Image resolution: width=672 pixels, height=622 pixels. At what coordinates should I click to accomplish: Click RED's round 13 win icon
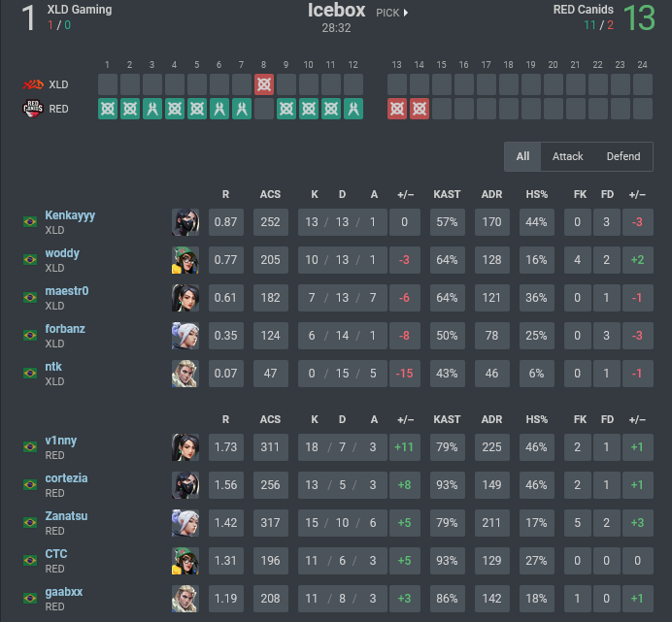tap(397, 109)
